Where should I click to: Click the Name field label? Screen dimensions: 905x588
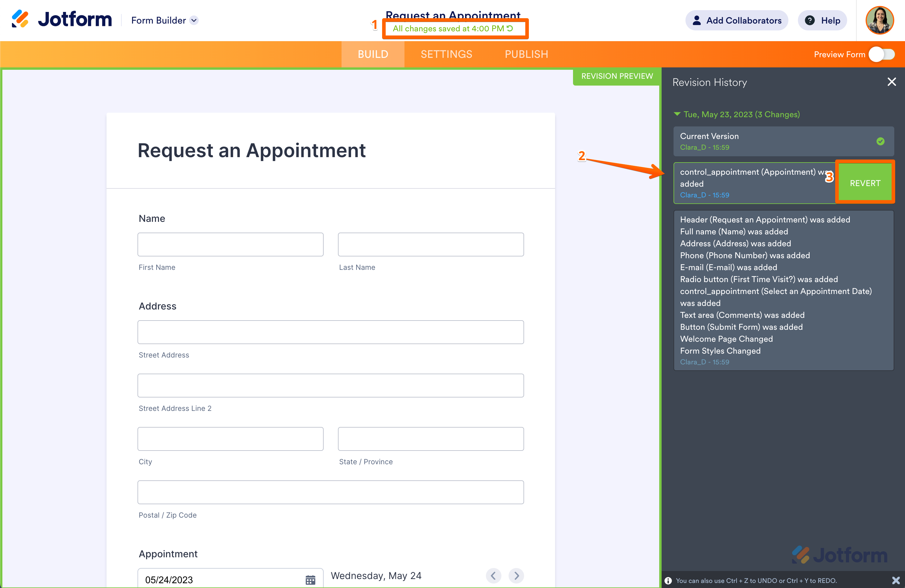click(x=152, y=219)
